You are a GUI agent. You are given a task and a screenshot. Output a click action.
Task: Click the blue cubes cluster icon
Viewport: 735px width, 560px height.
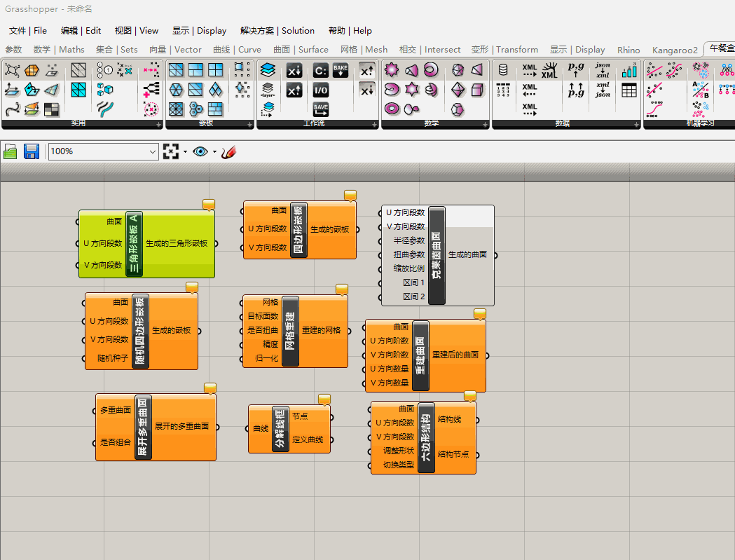pos(105,90)
